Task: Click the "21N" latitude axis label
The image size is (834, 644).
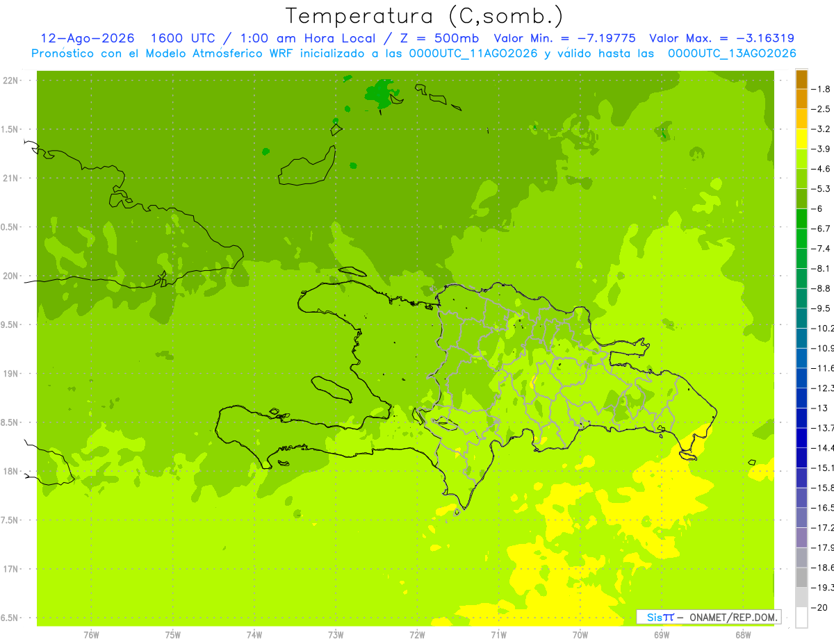Action: pos(11,179)
